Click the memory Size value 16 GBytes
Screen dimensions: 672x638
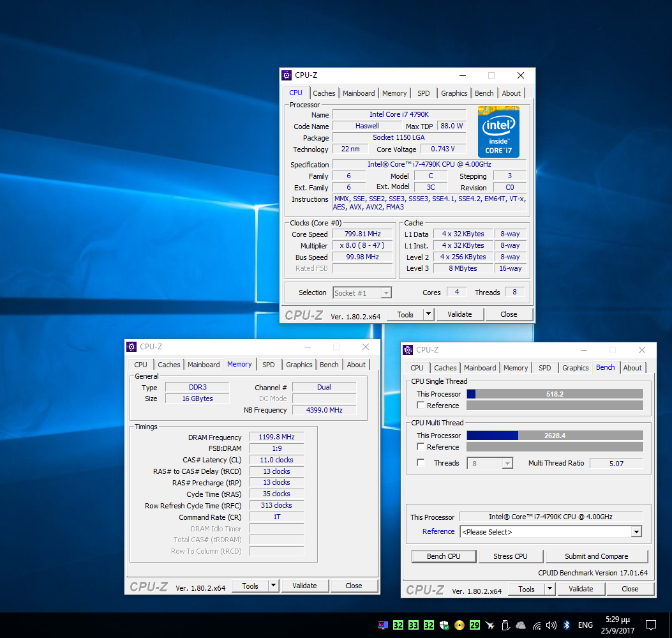[197, 399]
